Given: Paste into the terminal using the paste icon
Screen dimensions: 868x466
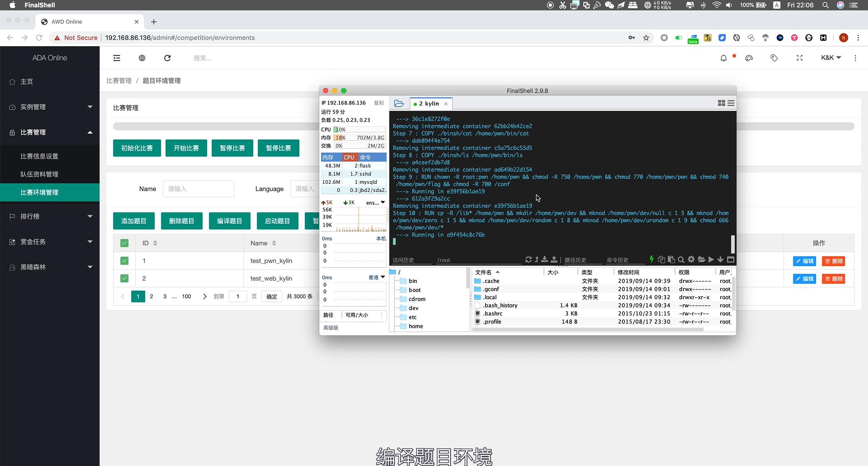Looking at the screenshot, I should 671,260.
